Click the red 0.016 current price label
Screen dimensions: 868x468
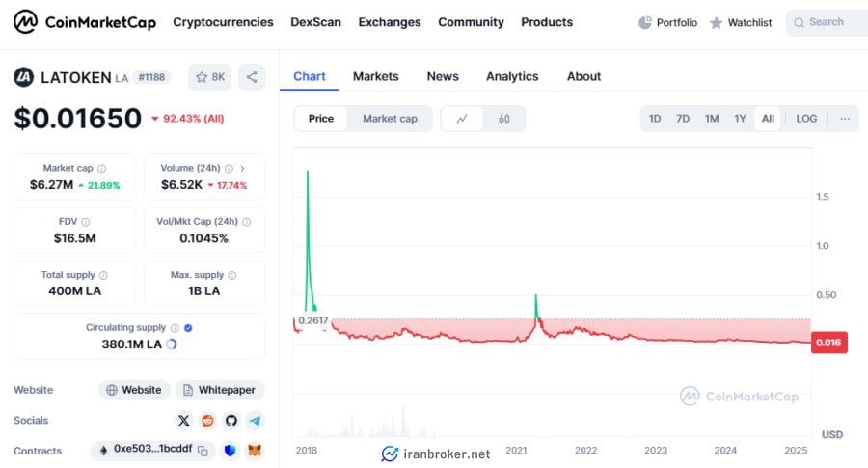click(828, 343)
